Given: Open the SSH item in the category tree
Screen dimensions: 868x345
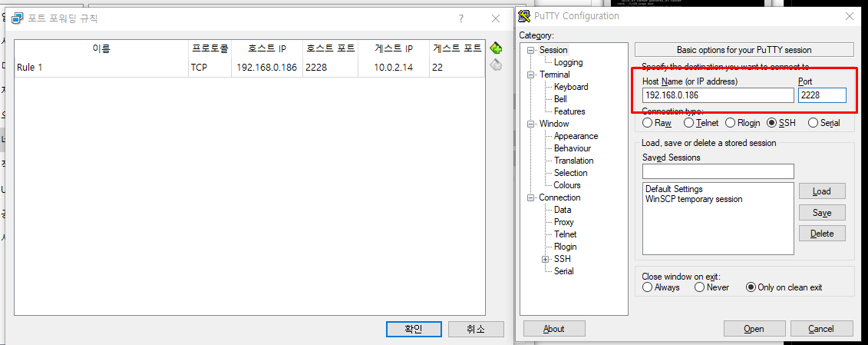Looking at the screenshot, I should (x=562, y=258).
